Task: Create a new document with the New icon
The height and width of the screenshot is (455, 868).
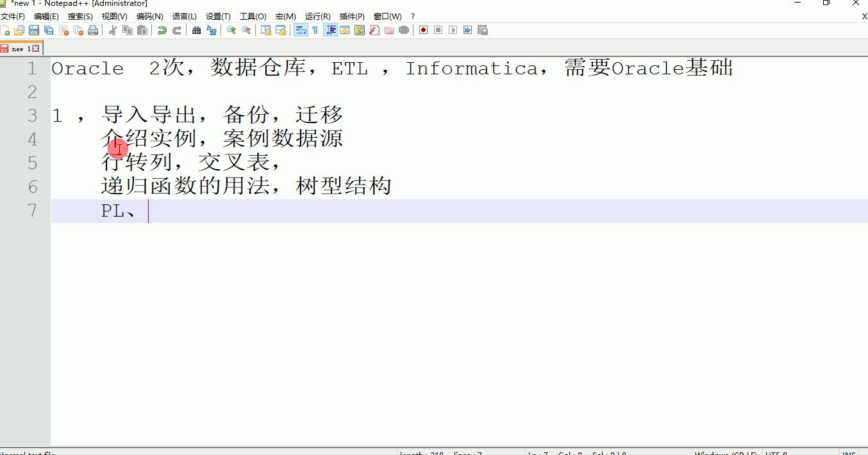Action: click(x=5, y=30)
